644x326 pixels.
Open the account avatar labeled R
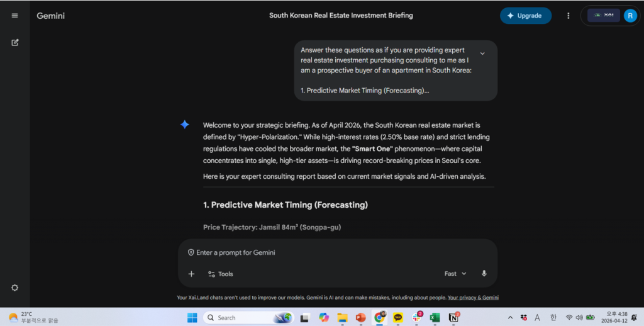click(630, 16)
